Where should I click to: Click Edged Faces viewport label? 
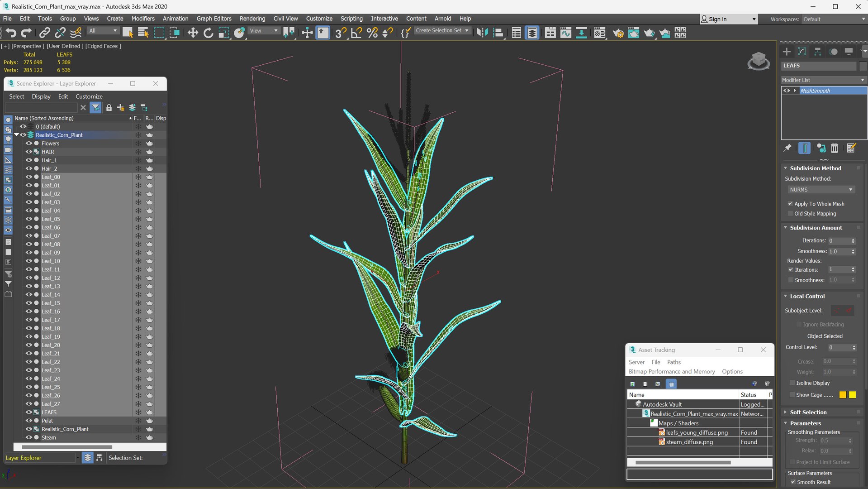pyautogui.click(x=103, y=46)
